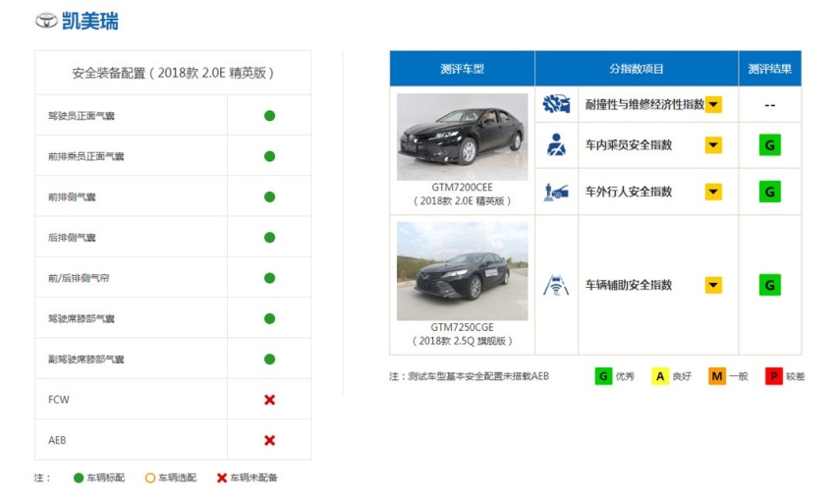Click the GTM7200CEE model caption
The width and height of the screenshot is (837, 504).
[x=463, y=188]
